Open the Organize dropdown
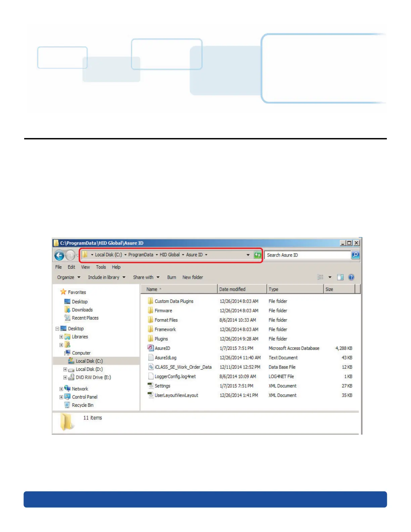The width and height of the screenshot is (411, 532). click(69, 277)
